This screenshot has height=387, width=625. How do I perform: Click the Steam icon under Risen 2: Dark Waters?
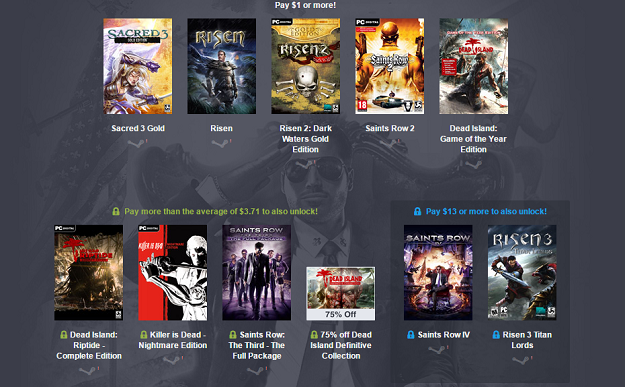point(305,164)
